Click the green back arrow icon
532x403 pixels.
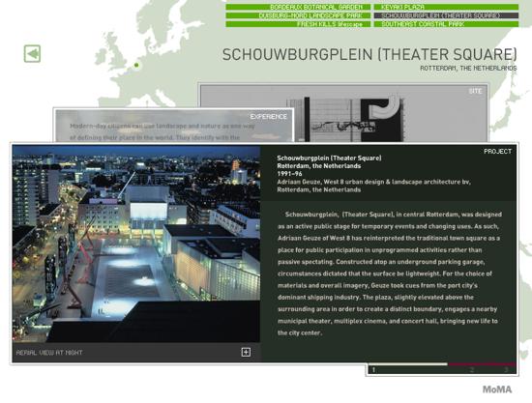click(32, 53)
